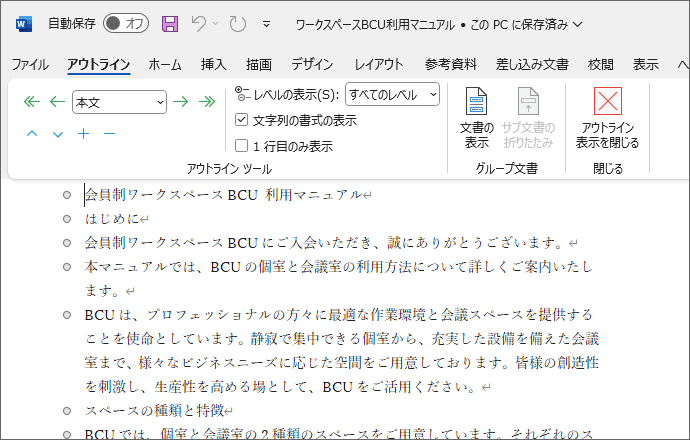This screenshot has width=690, height=440.
Task: Open the 表示 tab
Action: [x=646, y=65]
